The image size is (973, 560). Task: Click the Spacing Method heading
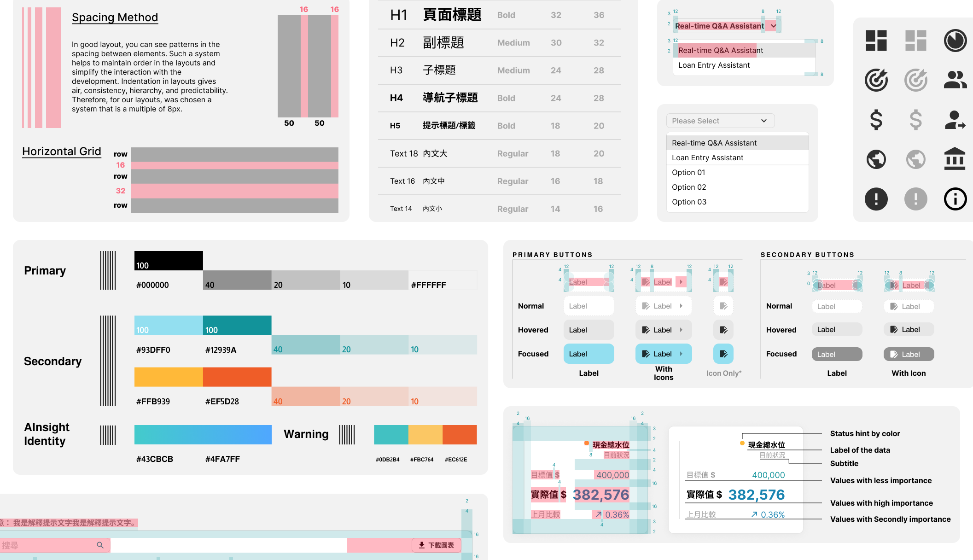[115, 17]
